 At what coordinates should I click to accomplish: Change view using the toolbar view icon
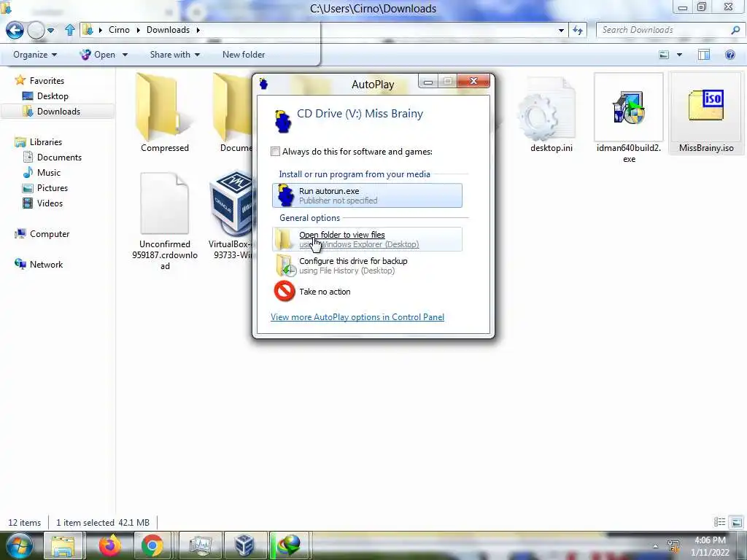coord(664,55)
